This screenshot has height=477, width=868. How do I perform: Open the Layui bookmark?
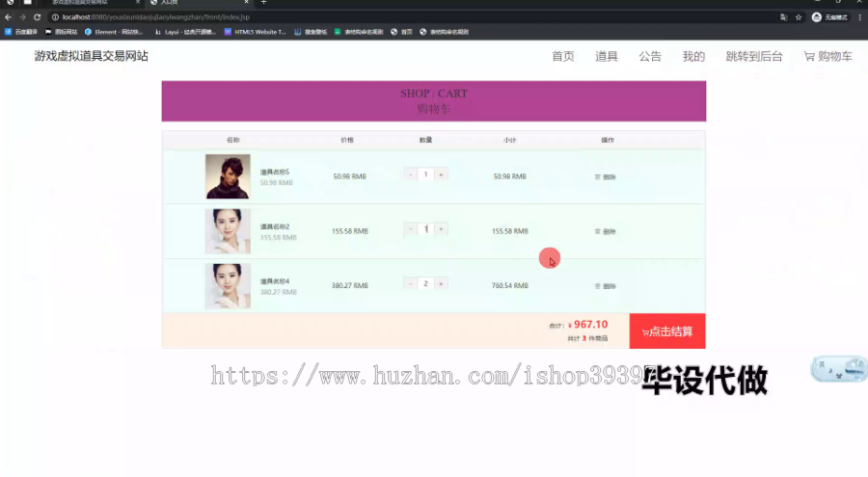pos(185,32)
